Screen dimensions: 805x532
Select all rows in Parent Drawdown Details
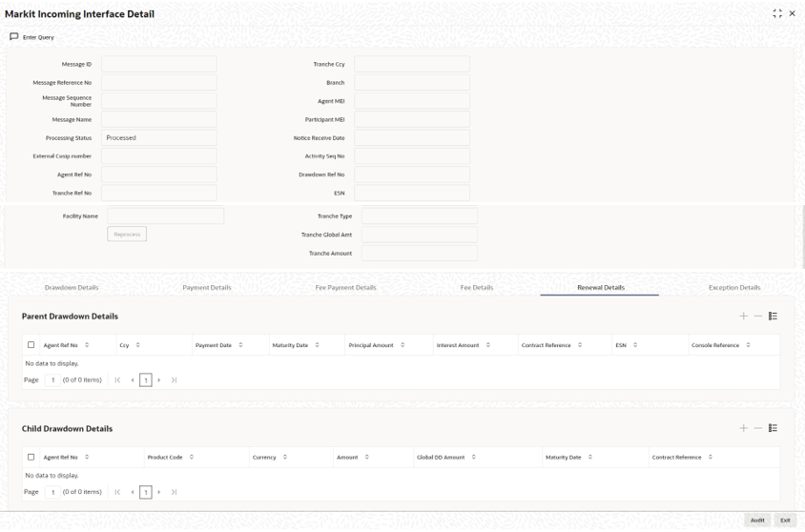coord(31,345)
